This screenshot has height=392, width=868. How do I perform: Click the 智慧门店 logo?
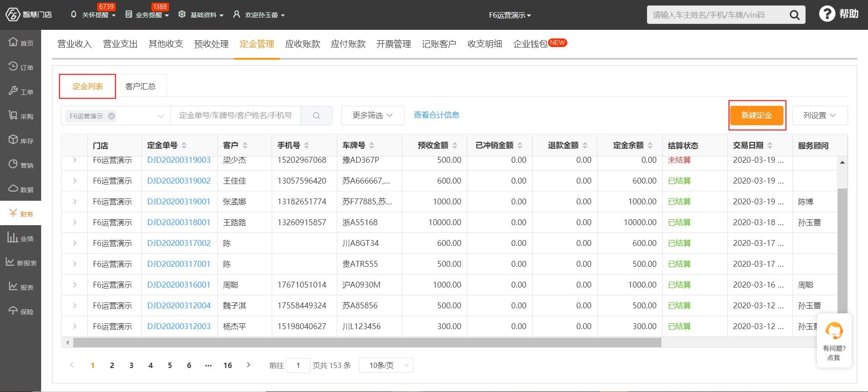(x=28, y=14)
